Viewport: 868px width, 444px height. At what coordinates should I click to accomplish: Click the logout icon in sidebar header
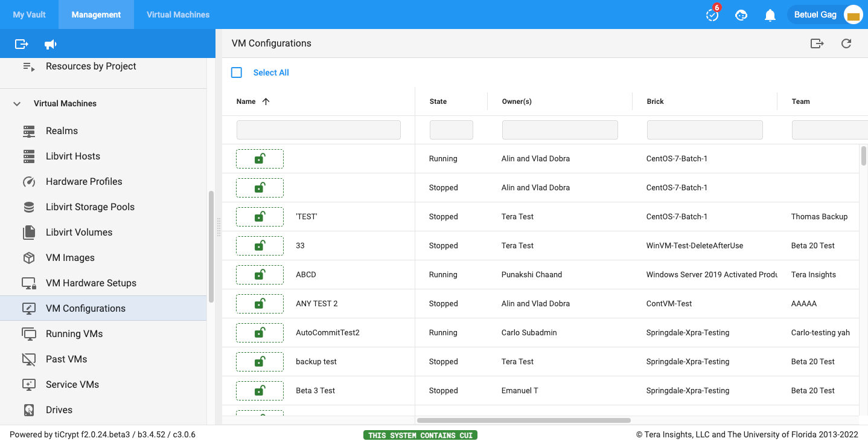22,44
